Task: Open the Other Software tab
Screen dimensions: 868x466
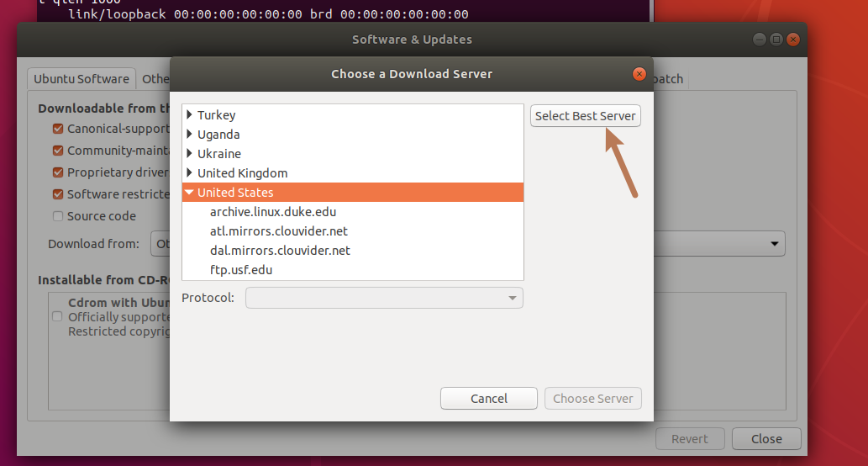Action: tap(155, 79)
